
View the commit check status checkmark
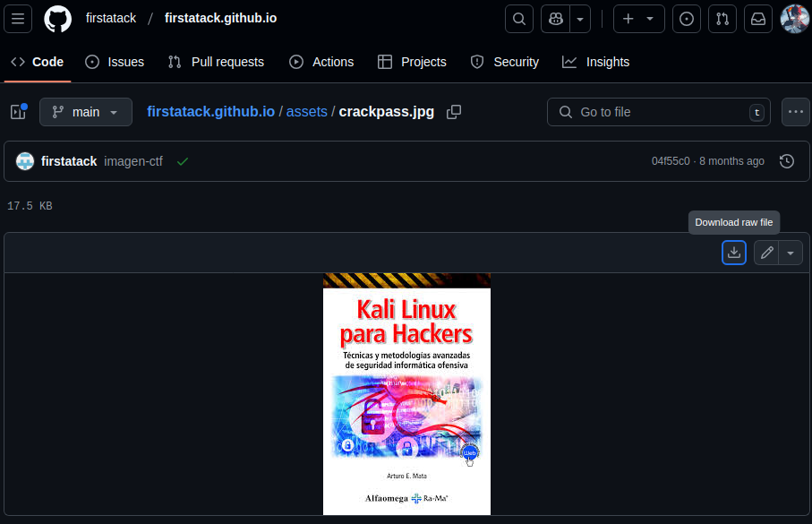183,162
